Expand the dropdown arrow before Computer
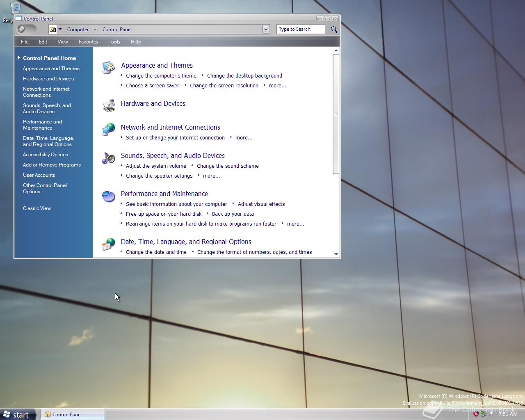 click(x=60, y=29)
